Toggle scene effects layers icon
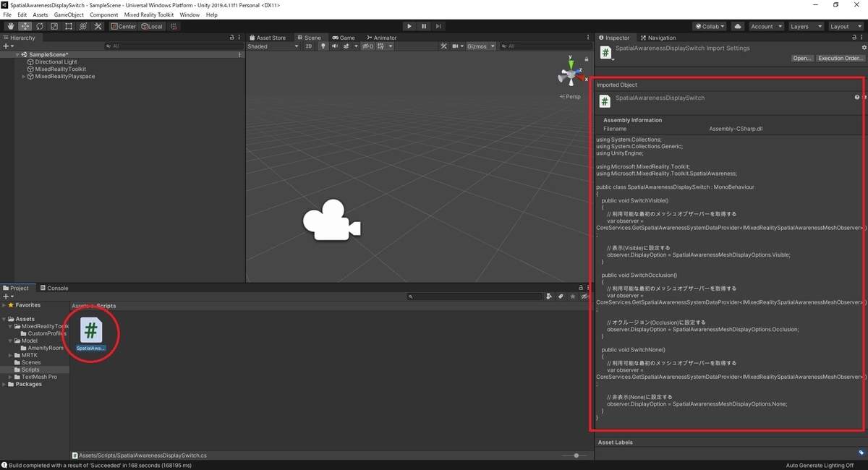 [347, 46]
